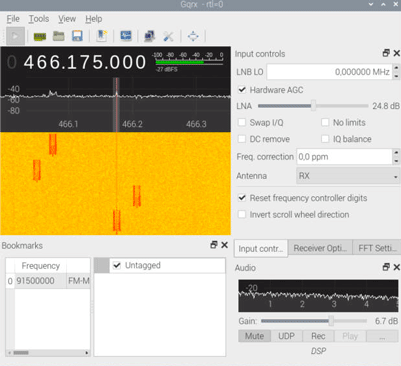Switch to the FFT Settings tab

[x=377, y=248]
